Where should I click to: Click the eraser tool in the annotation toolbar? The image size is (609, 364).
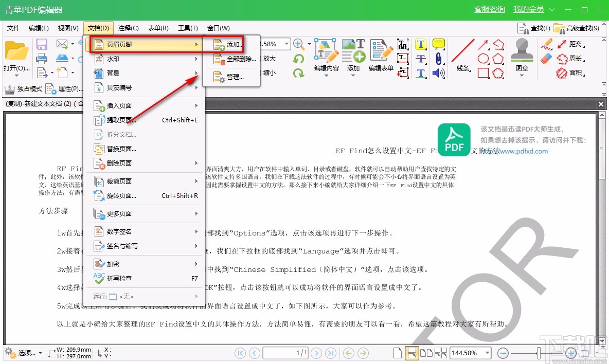tap(546, 58)
